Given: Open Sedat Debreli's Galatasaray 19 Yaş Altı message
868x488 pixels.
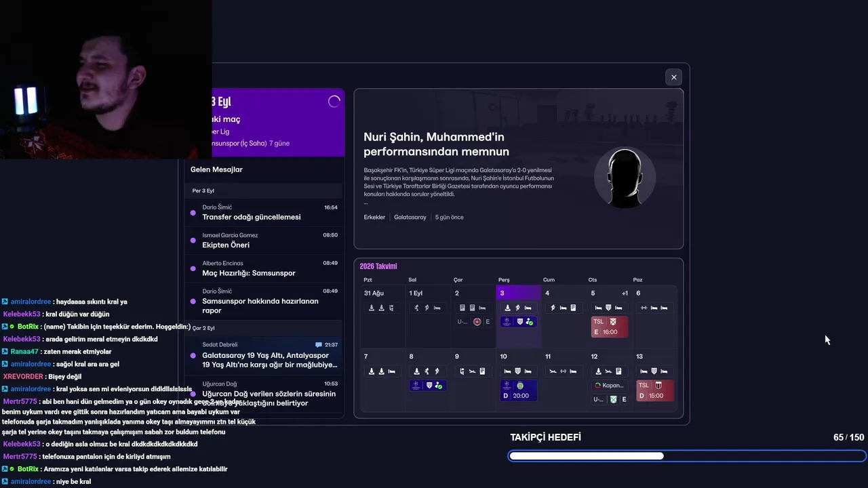Looking at the screenshot, I should (264, 355).
